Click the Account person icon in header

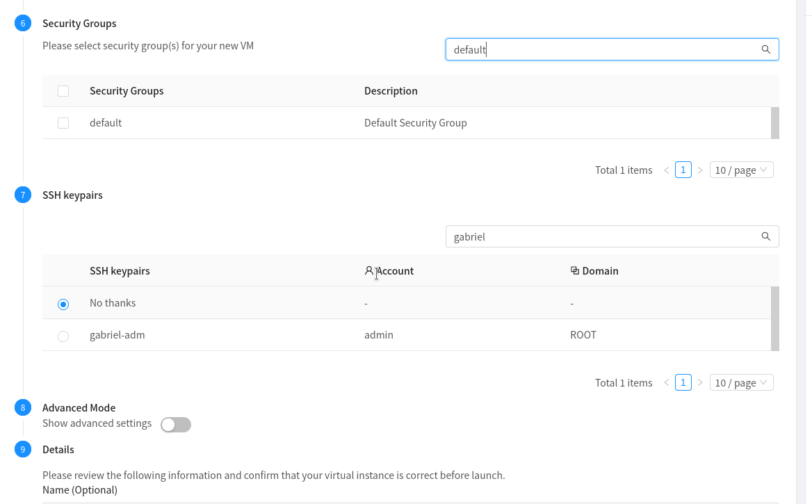tap(369, 270)
